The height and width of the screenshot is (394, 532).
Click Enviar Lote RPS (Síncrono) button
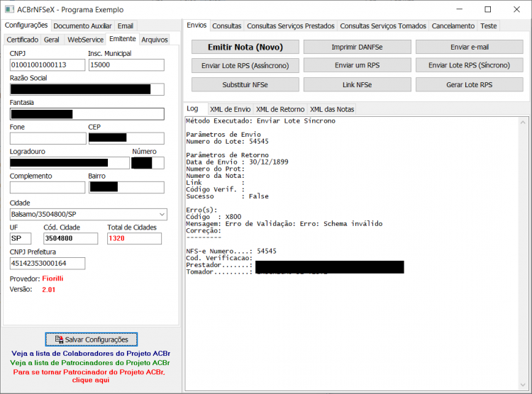(470, 65)
